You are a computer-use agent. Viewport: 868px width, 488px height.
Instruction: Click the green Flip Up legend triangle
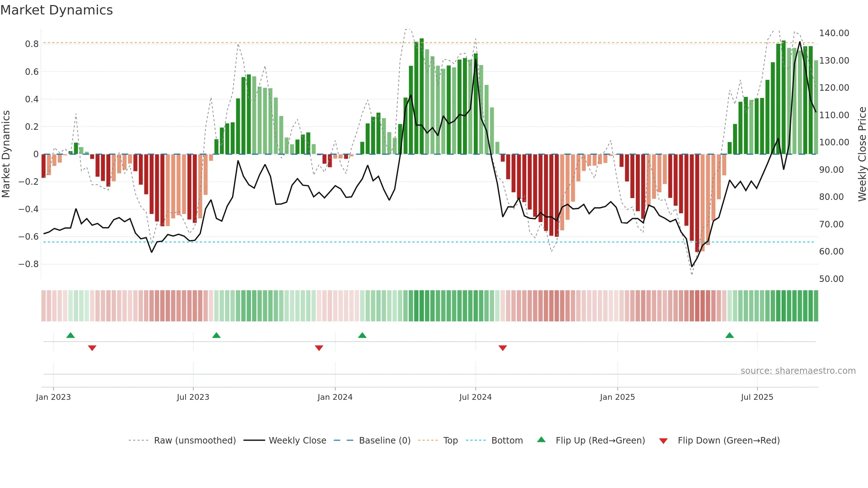click(x=541, y=440)
